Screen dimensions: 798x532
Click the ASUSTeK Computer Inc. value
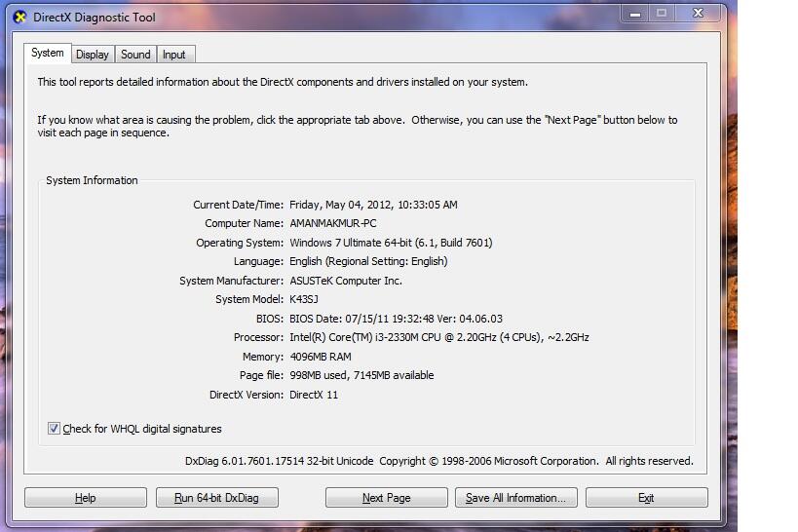pos(346,281)
